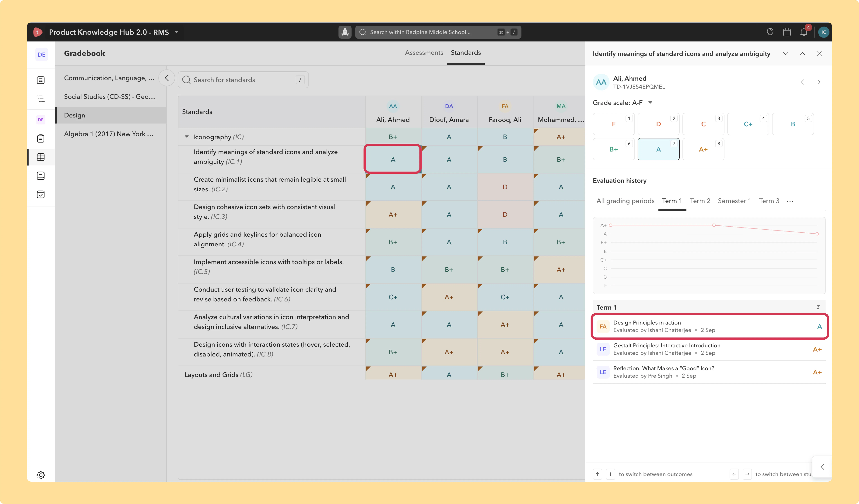The height and width of the screenshot is (504, 859).
Task: Select grade B+ in the grade scale
Action: tap(614, 149)
